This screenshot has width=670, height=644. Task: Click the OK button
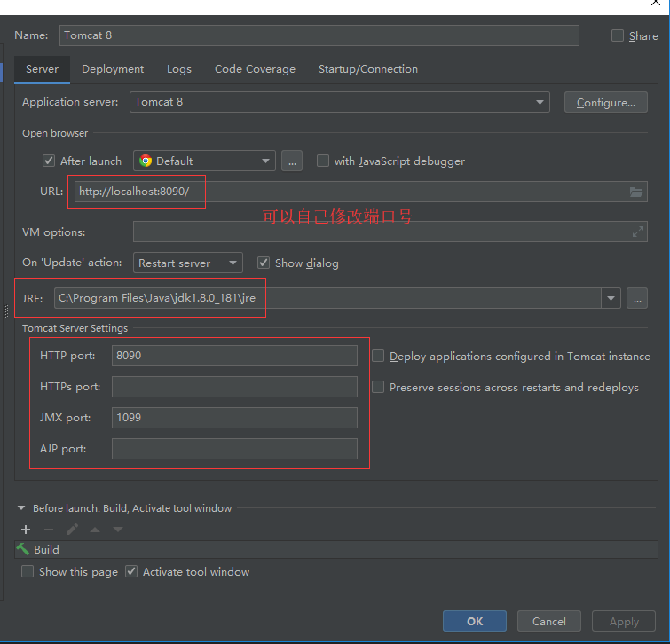[475, 621]
